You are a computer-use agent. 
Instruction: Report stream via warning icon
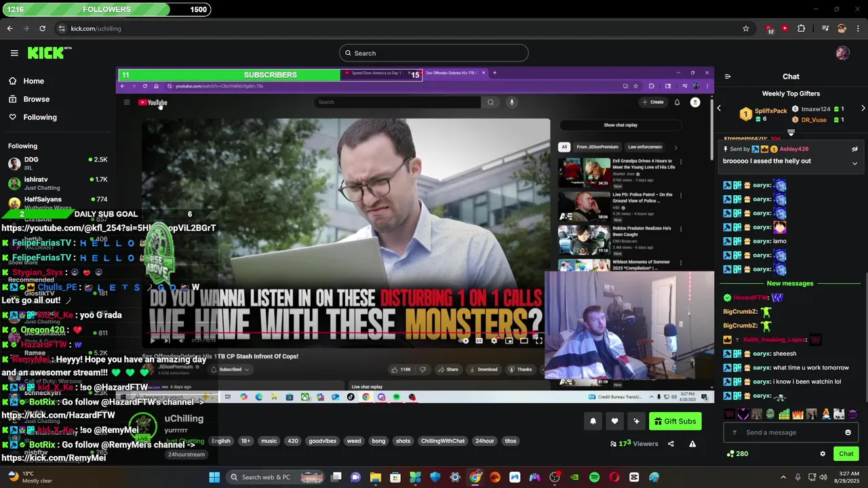coord(692,444)
